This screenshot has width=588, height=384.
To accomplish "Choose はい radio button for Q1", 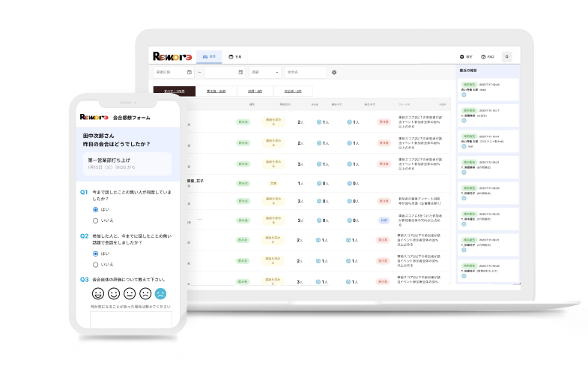I will coord(95,211).
